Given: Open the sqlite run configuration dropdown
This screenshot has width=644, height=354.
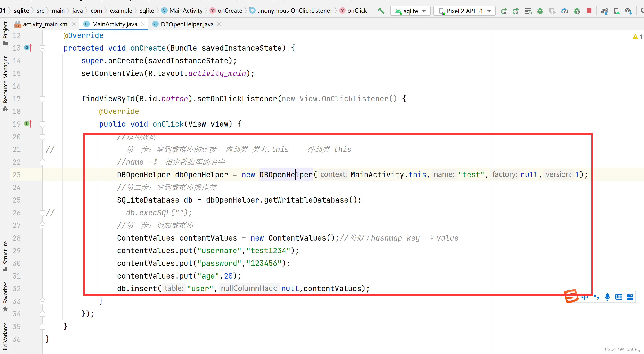Looking at the screenshot, I should click(410, 11).
